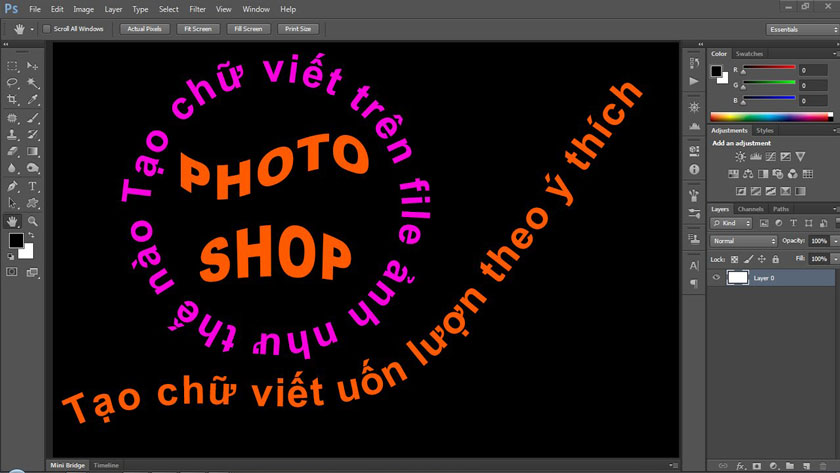Toggle lock transparent pixels
Screen dimensions: 840x473
click(x=734, y=259)
